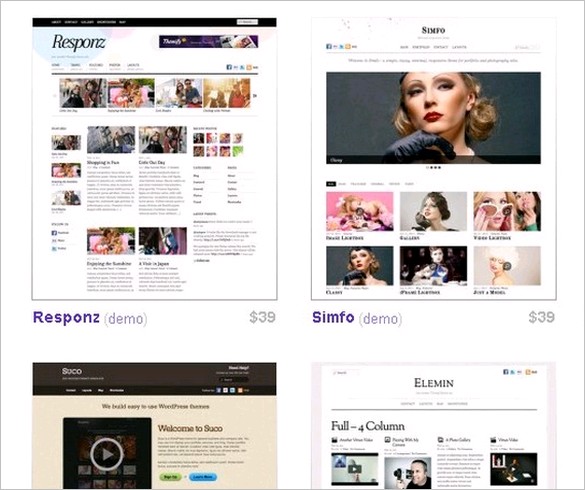Advance Responz slider with right arrow
Screen dimensions: 585x490
pos(255,96)
